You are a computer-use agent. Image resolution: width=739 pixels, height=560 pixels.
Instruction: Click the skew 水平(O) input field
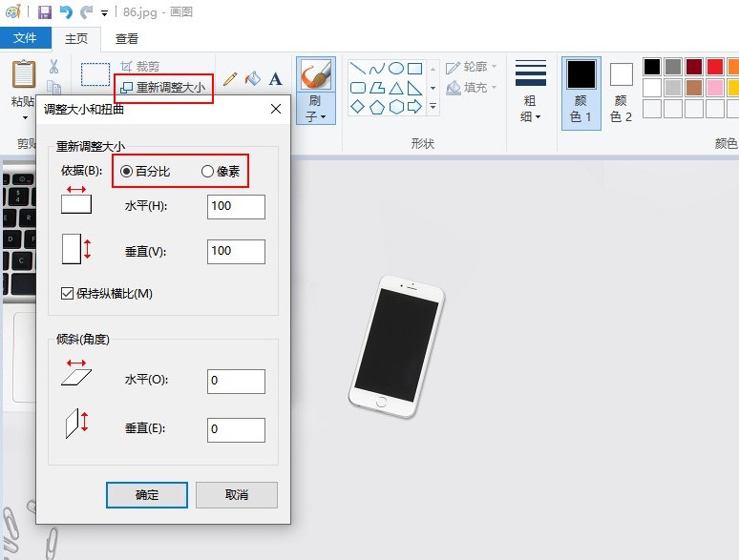click(236, 381)
